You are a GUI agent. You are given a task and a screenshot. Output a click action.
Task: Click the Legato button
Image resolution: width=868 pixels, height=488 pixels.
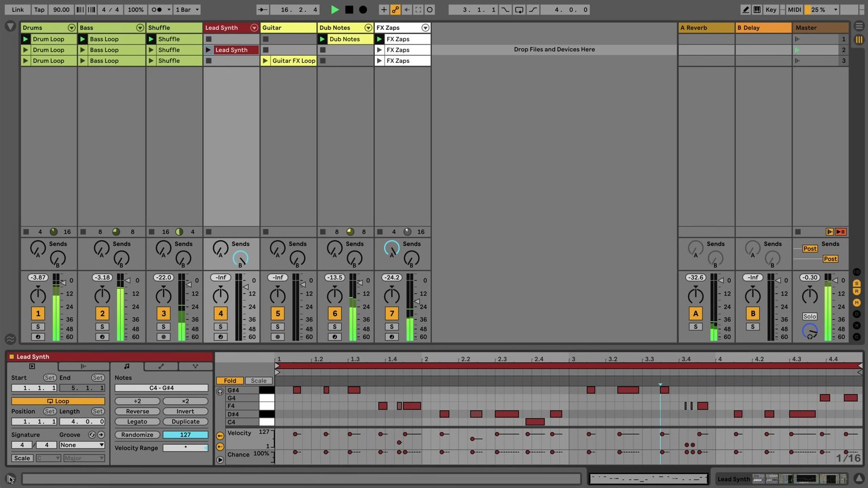pyautogui.click(x=137, y=422)
